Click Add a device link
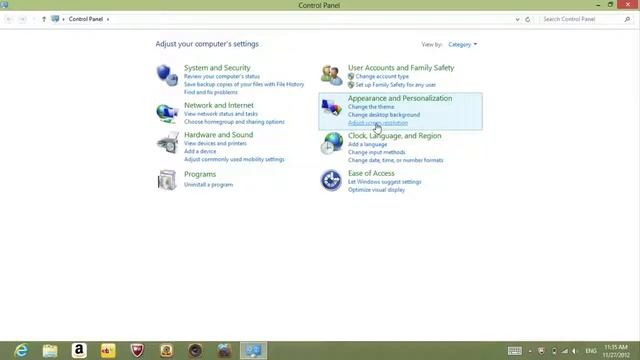Image resolution: width=640 pixels, height=360 pixels. tap(200, 151)
